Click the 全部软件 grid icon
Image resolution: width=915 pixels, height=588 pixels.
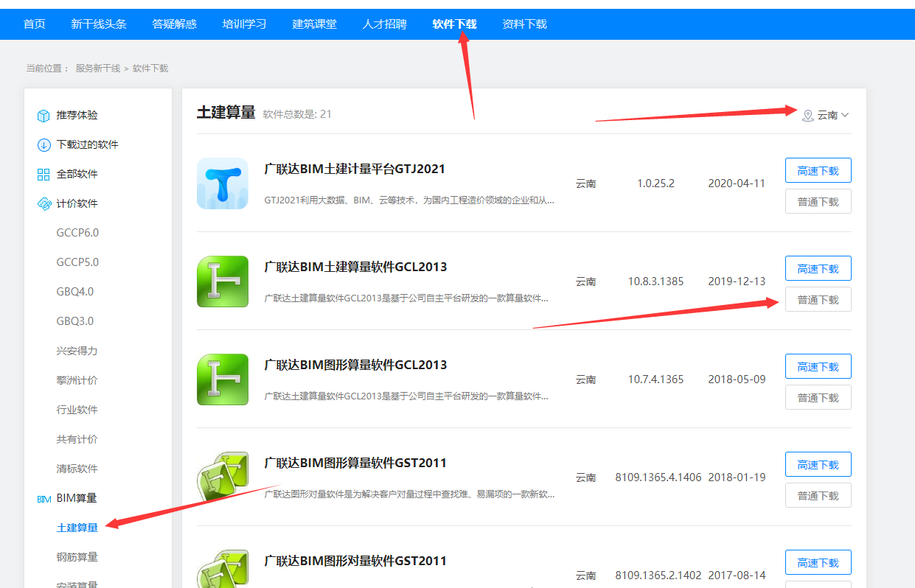point(44,175)
